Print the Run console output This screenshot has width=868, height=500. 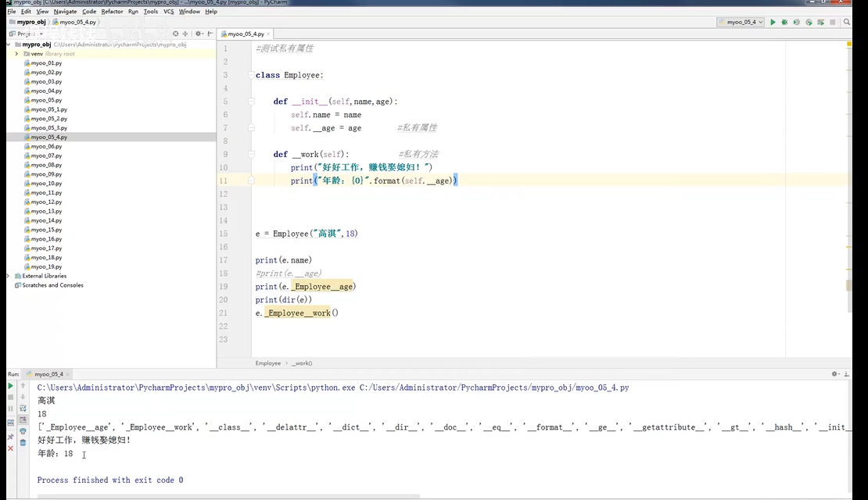point(23,431)
